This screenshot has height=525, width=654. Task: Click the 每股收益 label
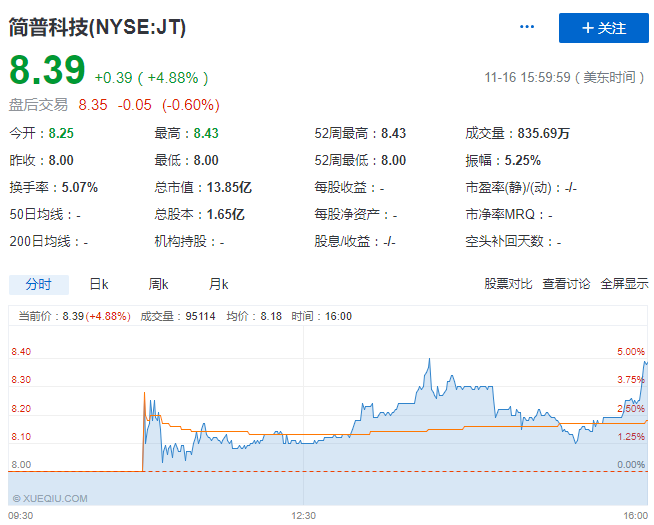[340, 188]
